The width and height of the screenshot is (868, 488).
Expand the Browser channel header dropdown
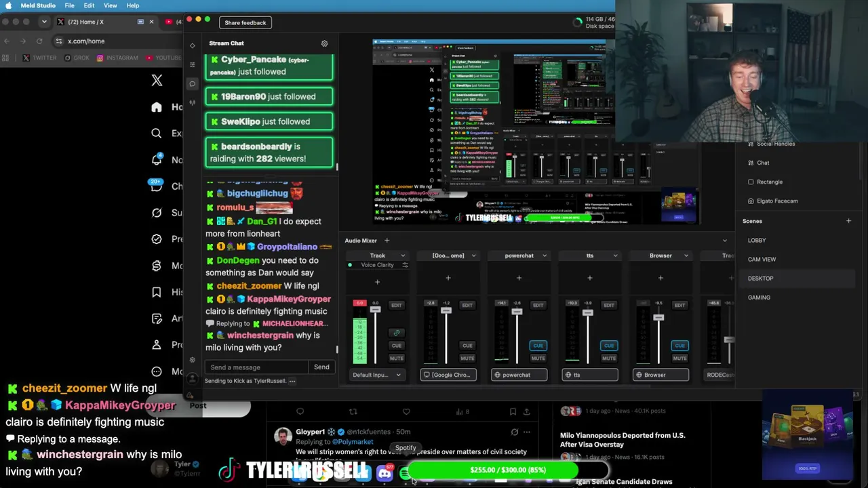tap(686, 256)
